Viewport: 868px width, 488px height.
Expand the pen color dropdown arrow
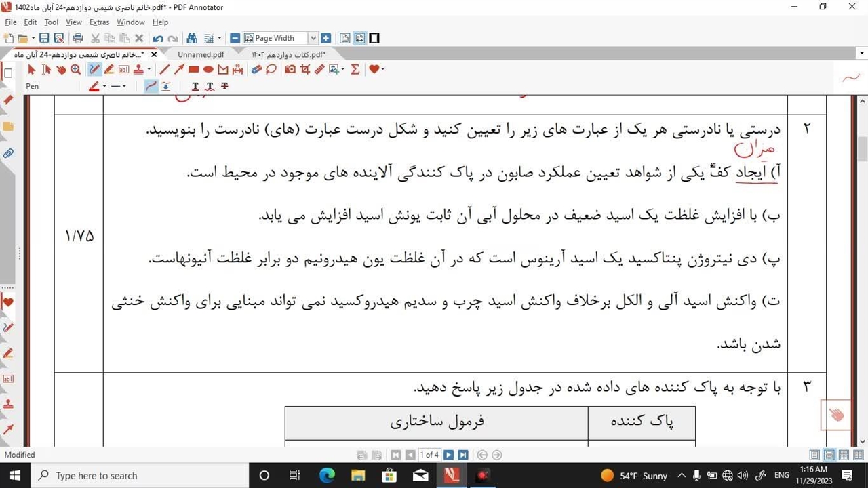tap(104, 87)
